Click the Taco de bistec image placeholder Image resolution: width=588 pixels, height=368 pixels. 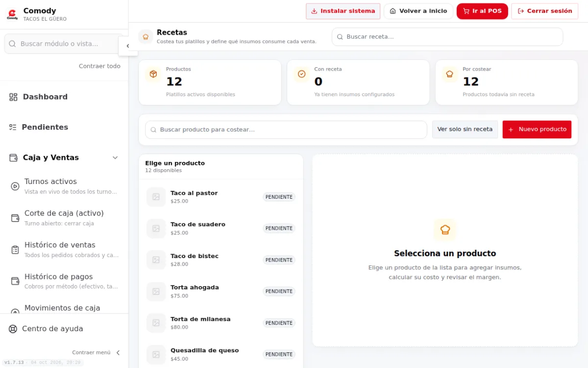tap(156, 260)
